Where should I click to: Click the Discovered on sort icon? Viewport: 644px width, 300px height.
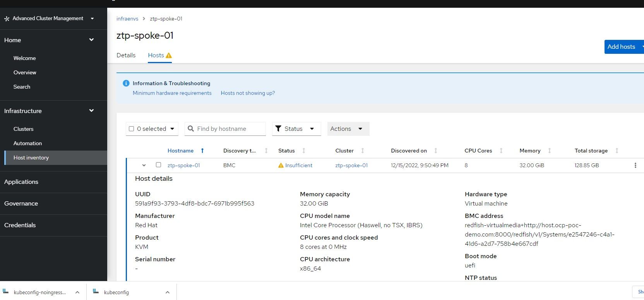pyautogui.click(x=436, y=151)
